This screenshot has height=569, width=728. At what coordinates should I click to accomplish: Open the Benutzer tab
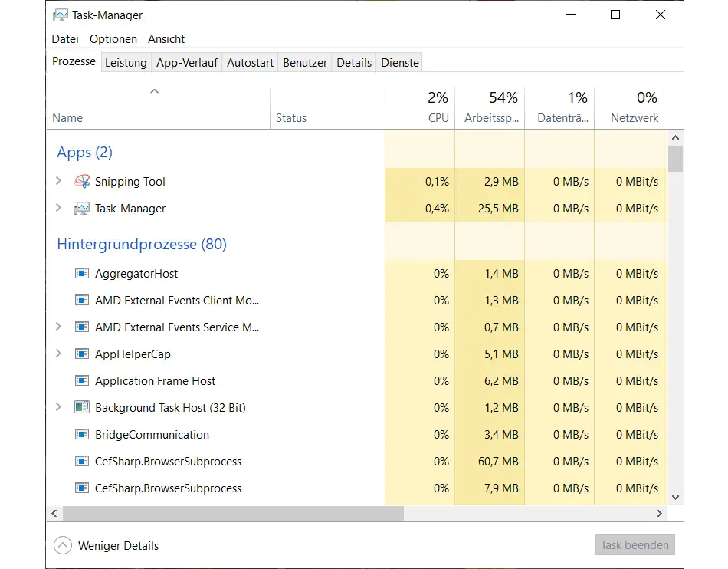click(x=305, y=63)
